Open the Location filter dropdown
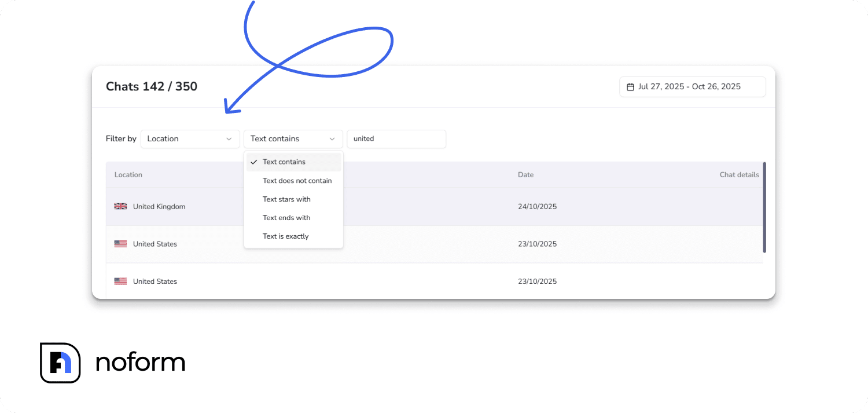 click(190, 138)
